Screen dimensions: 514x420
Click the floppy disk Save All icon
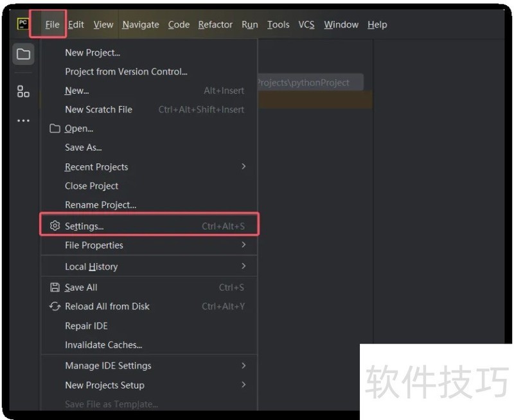55,288
